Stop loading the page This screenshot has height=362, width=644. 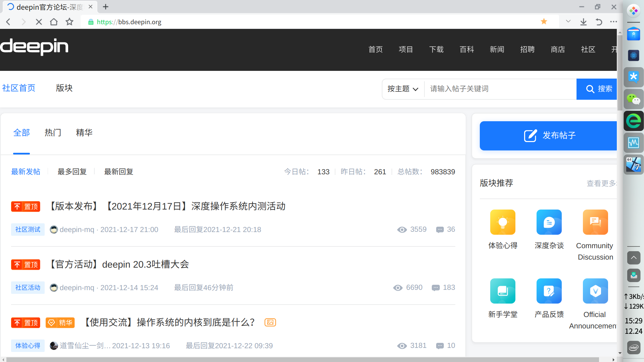39,22
